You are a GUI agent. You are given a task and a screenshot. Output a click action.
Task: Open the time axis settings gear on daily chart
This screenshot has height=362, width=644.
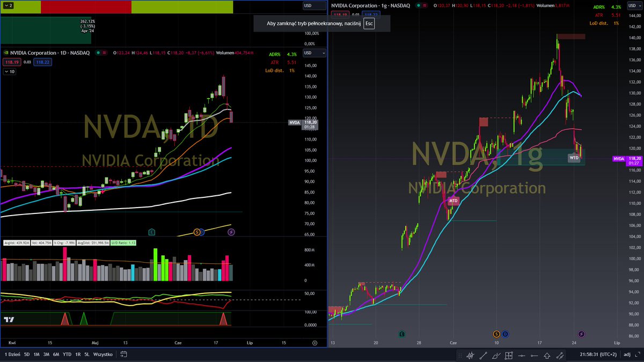click(x=315, y=342)
